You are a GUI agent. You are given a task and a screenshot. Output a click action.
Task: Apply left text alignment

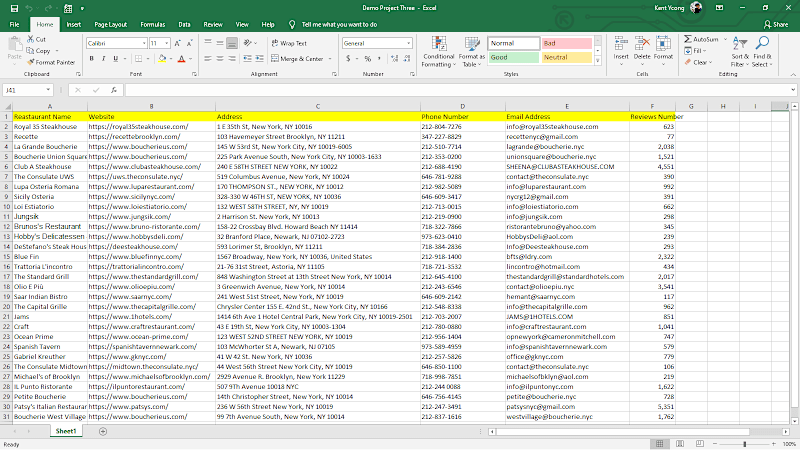208,59
